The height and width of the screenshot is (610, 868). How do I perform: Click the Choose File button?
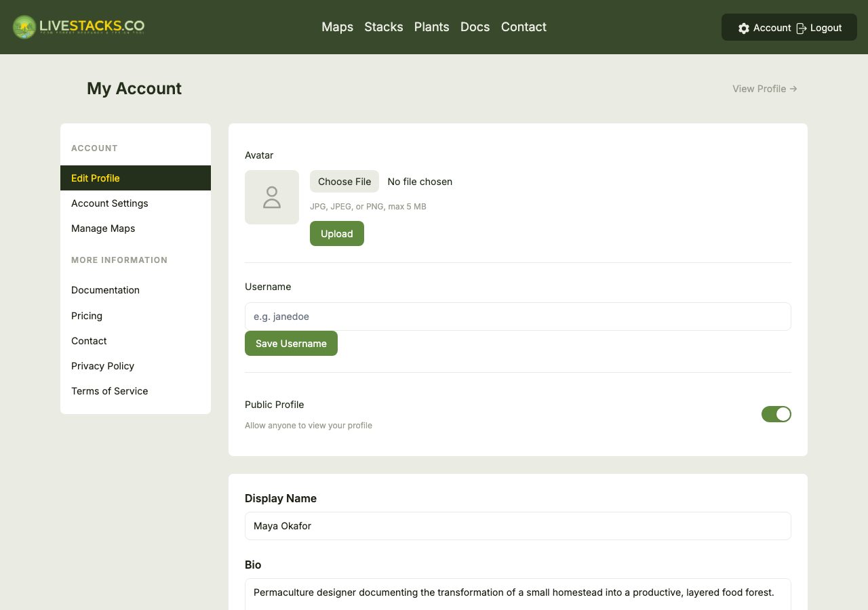[344, 182]
